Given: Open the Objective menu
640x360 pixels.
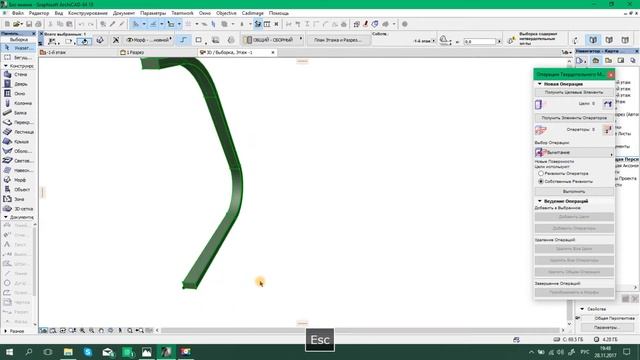Looking at the screenshot, I should coord(226,13).
